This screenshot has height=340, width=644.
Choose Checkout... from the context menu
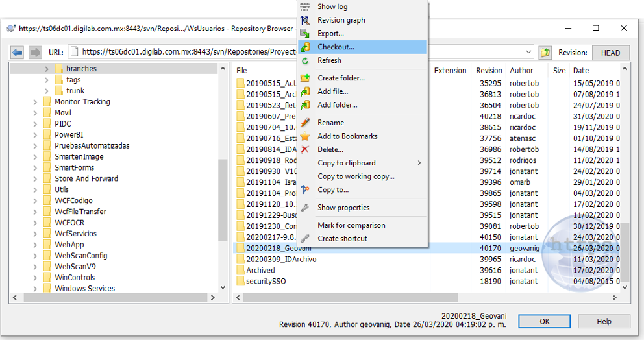(x=336, y=47)
